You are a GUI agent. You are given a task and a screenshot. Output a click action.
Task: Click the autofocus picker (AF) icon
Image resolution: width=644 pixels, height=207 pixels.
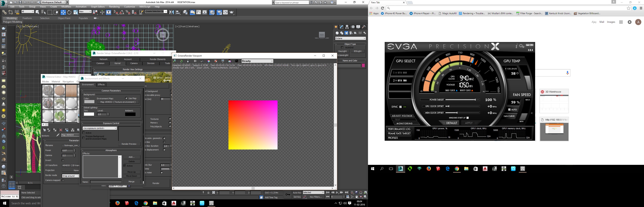(202, 61)
